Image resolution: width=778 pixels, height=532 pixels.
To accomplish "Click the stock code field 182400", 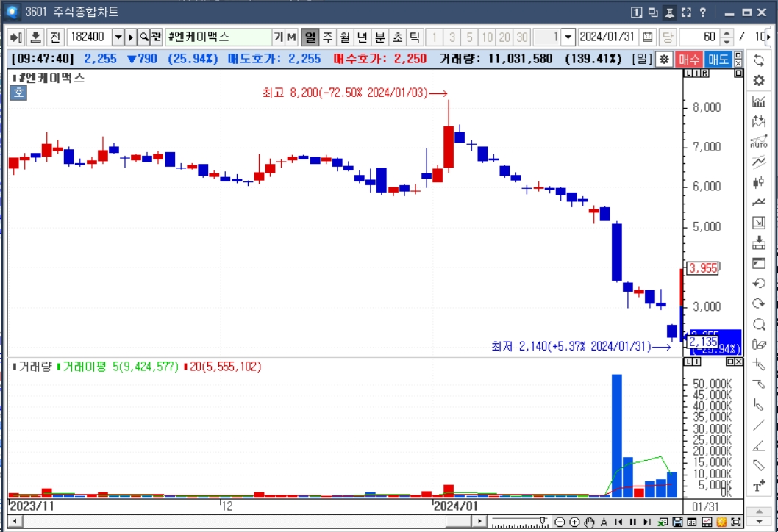I will [90, 37].
